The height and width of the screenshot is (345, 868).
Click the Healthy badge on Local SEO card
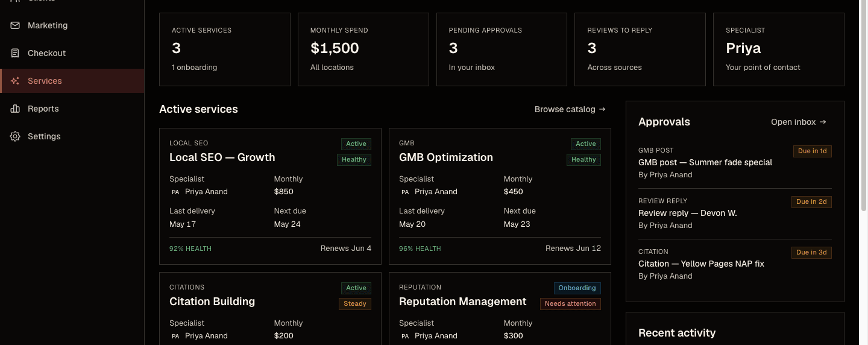(x=354, y=160)
